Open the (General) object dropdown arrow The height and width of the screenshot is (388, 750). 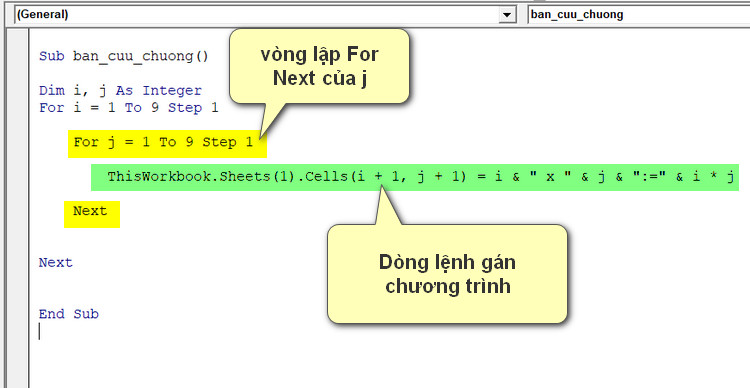pyautogui.click(x=507, y=15)
